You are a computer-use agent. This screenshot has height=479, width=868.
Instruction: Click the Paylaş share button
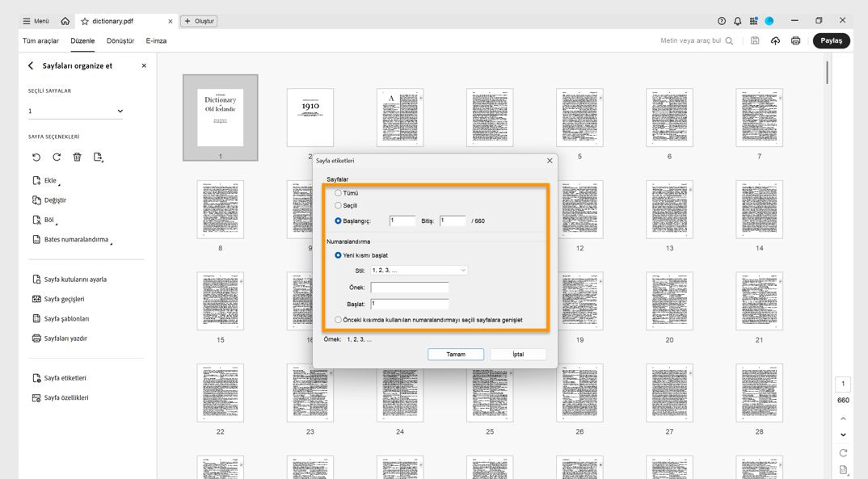pyautogui.click(x=831, y=41)
